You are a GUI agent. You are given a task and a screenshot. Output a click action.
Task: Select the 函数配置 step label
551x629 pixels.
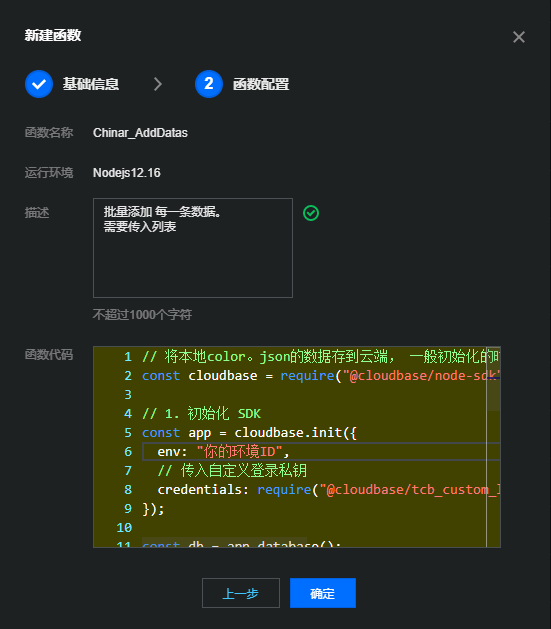261,84
